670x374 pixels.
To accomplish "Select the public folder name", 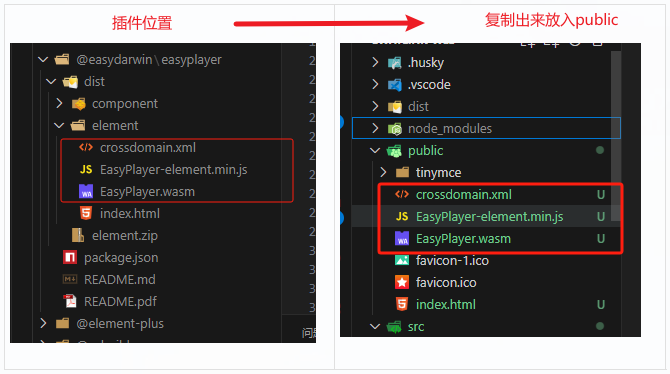I will coord(426,151).
